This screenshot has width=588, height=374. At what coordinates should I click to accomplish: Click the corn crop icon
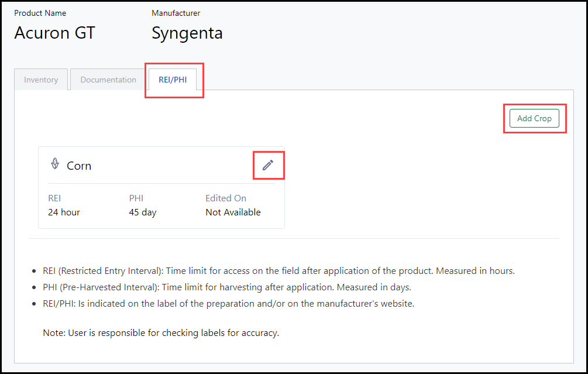(55, 164)
